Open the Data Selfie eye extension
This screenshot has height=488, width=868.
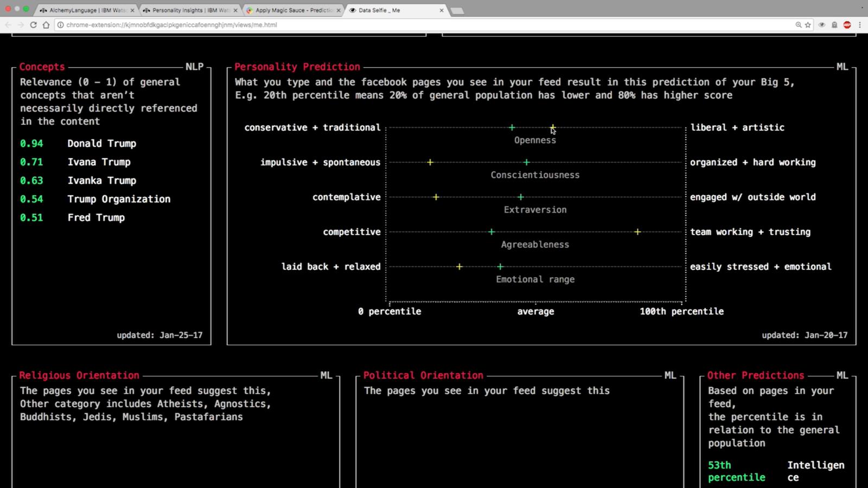tap(822, 25)
